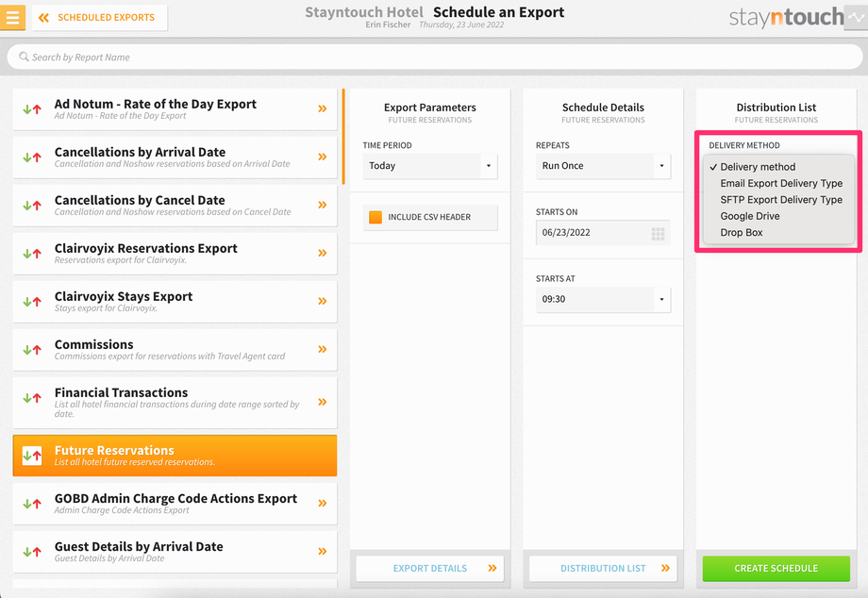
Task: Open Financial Transactions chevron
Action: click(x=322, y=402)
